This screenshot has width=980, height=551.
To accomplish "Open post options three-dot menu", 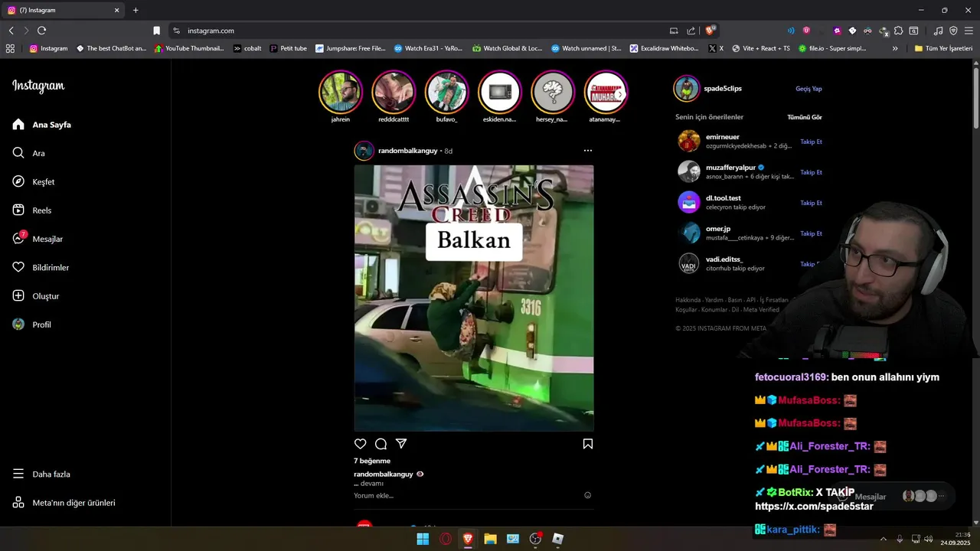I will click(x=587, y=151).
